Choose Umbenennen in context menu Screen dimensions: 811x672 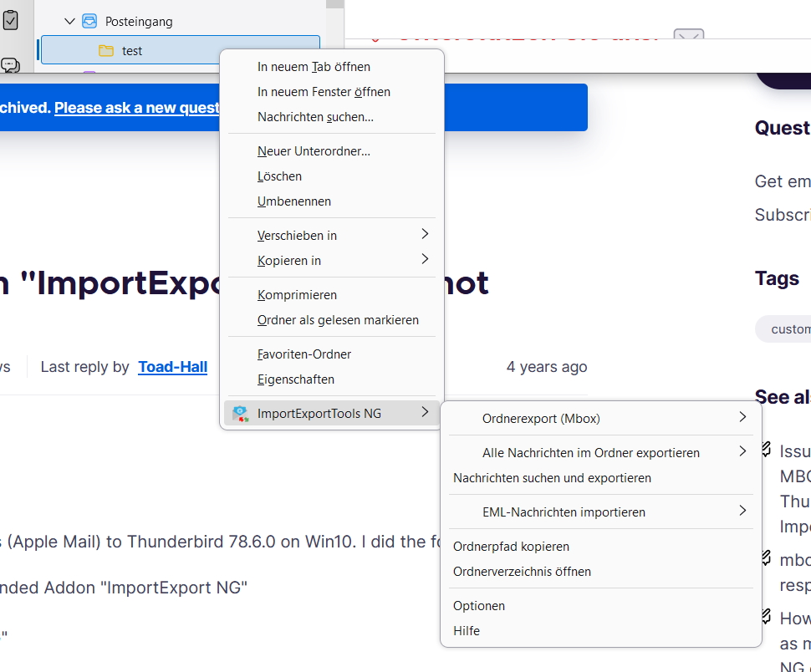click(x=332, y=201)
